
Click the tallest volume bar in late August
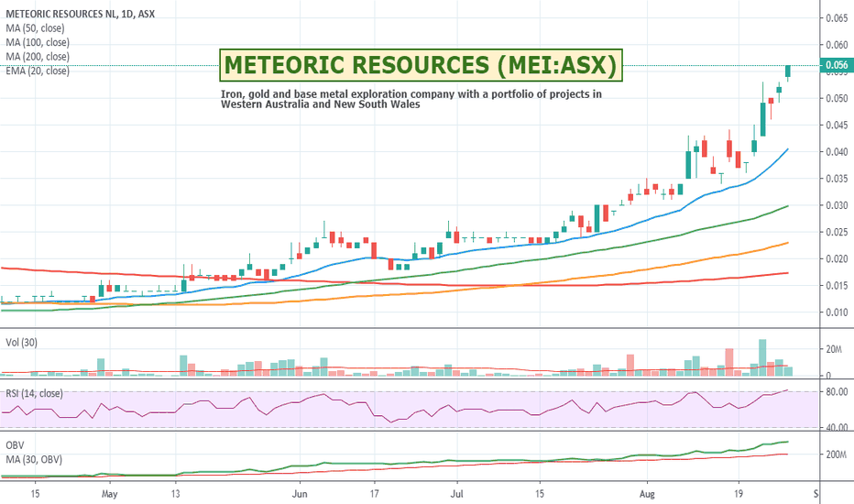coord(762,357)
